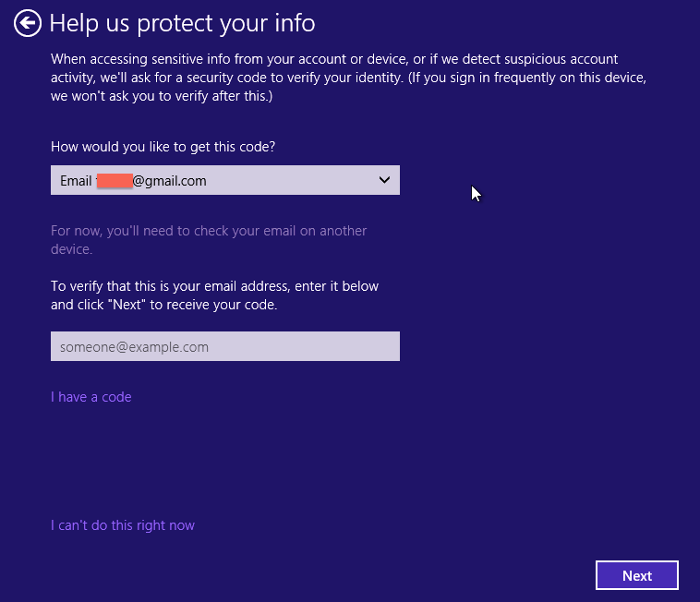Image resolution: width=700 pixels, height=602 pixels.
Task: Click the red redacted block in the dropdown
Action: click(115, 181)
